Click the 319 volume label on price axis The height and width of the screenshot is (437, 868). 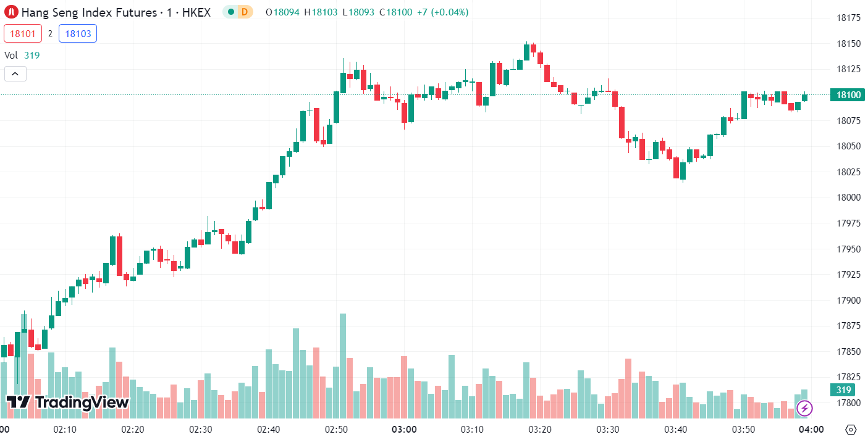[845, 390]
